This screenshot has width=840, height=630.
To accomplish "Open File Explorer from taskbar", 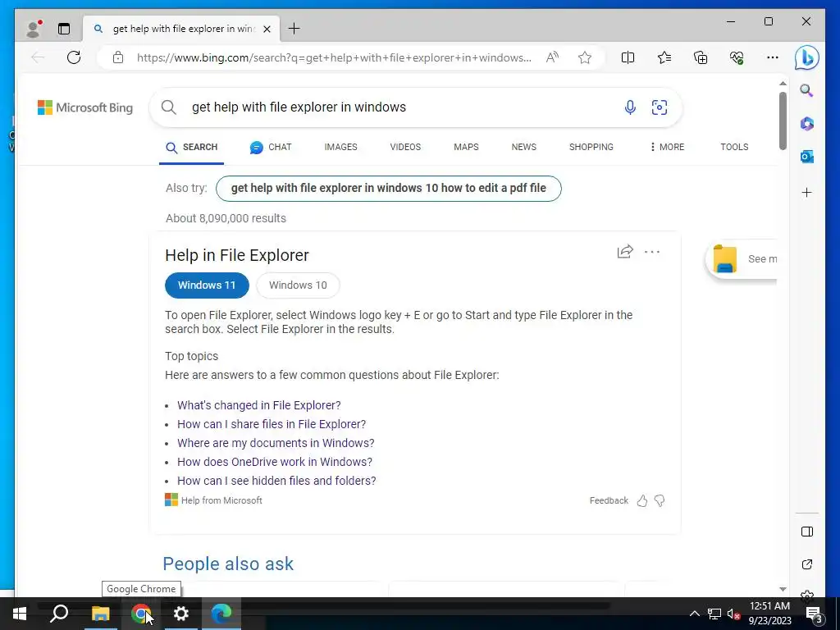I will click(x=100, y=614).
